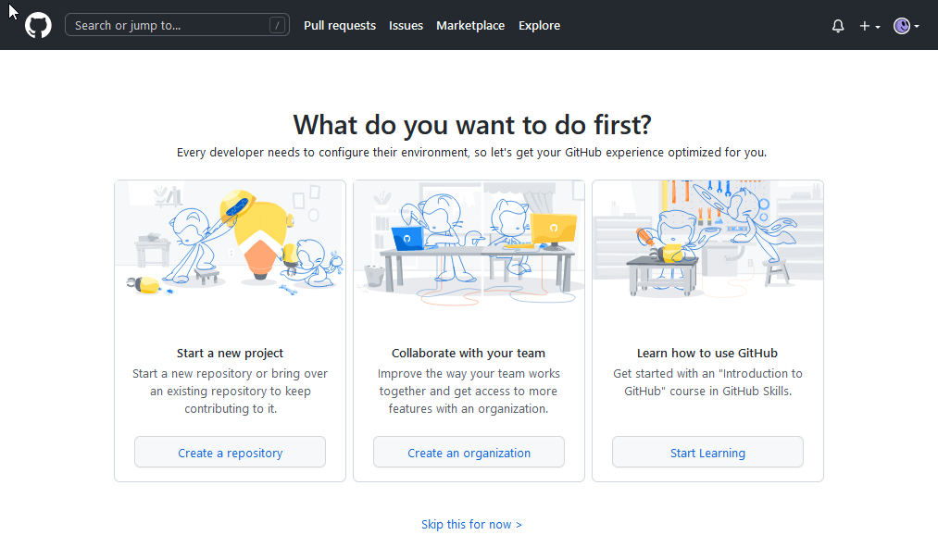Follow the Skip this for now link
938x560 pixels.
[471, 525]
